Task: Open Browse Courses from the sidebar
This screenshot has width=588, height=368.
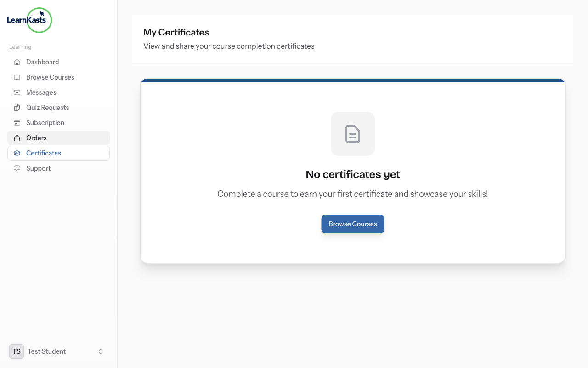Action: (x=50, y=77)
